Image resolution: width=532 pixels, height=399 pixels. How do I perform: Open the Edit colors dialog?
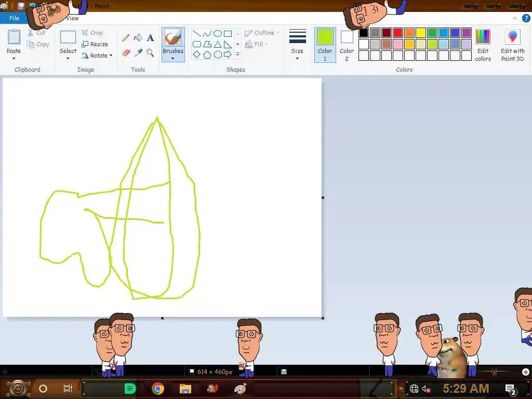(x=483, y=45)
